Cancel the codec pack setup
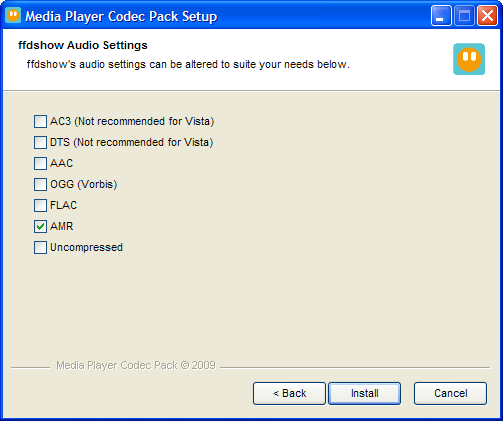This screenshot has height=421, width=503. [450, 393]
